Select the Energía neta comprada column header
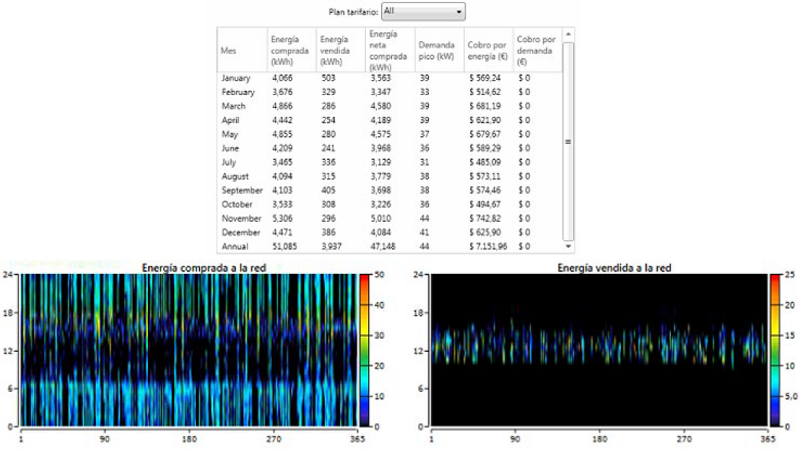The image size is (800, 449). pyautogui.click(x=388, y=50)
